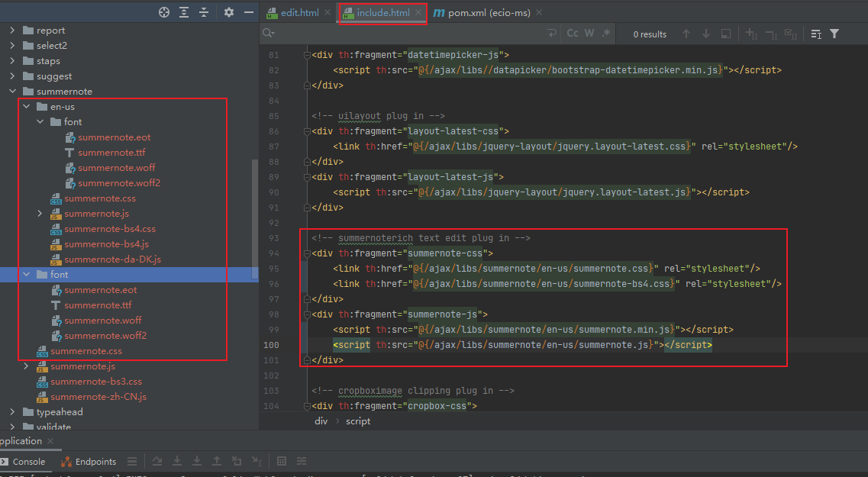Click the run to cursor icon

(x=257, y=461)
